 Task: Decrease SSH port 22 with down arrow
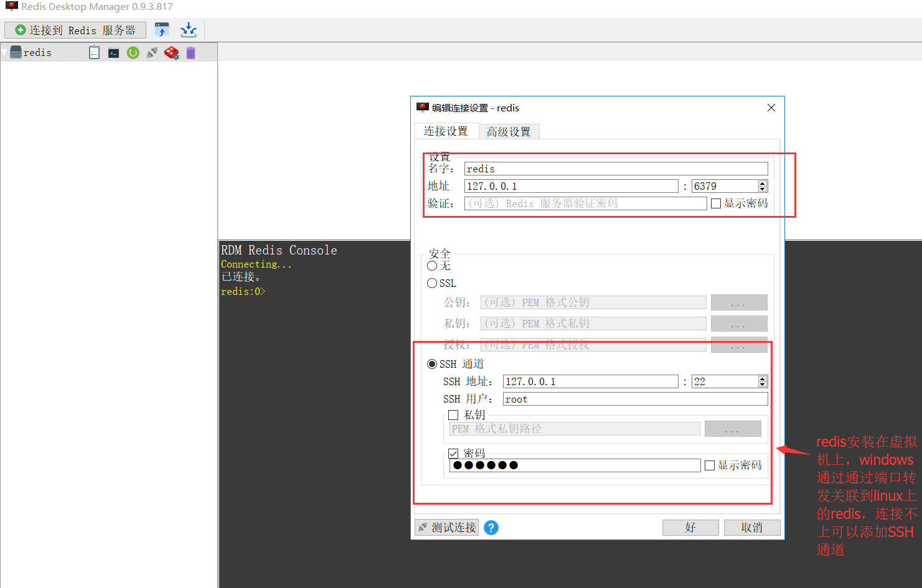tap(763, 385)
